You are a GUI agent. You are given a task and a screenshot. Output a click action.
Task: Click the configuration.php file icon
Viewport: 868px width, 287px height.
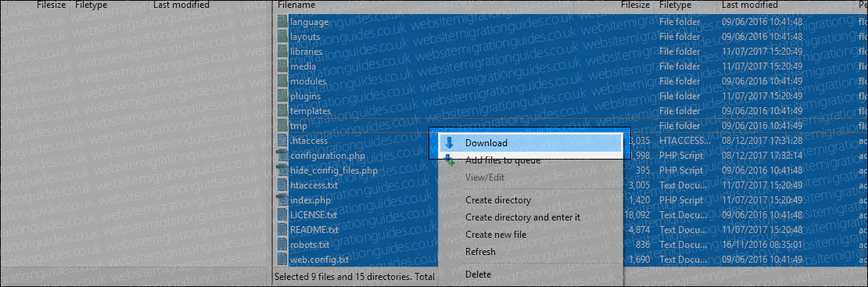point(282,155)
